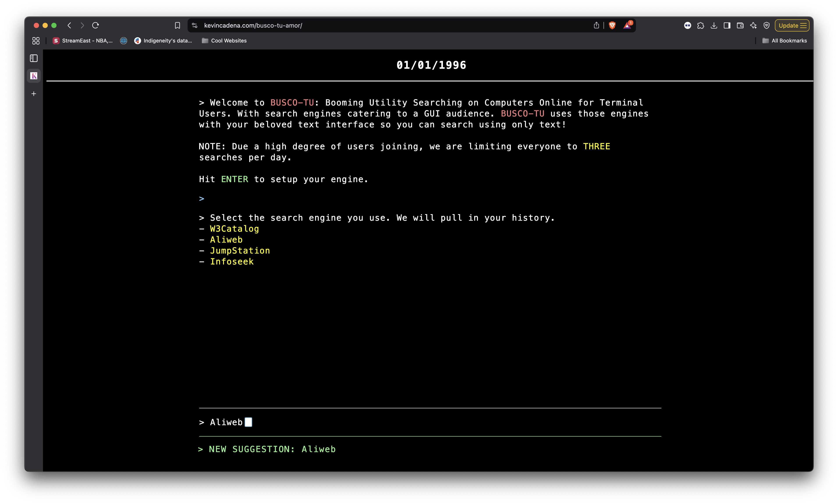The width and height of the screenshot is (838, 504).
Task: Click the terminal input containing Aliweb
Action: click(430, 422)
